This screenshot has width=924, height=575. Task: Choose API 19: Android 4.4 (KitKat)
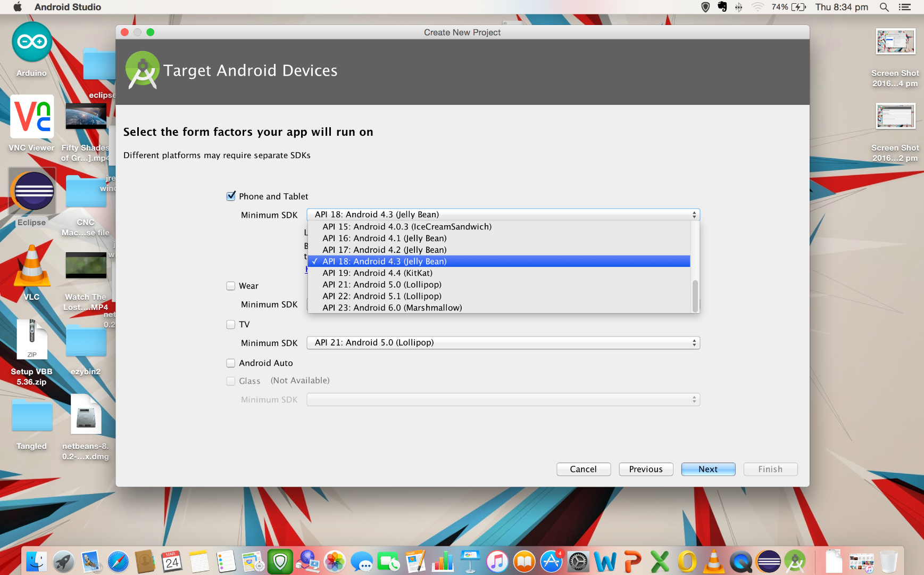499,273
